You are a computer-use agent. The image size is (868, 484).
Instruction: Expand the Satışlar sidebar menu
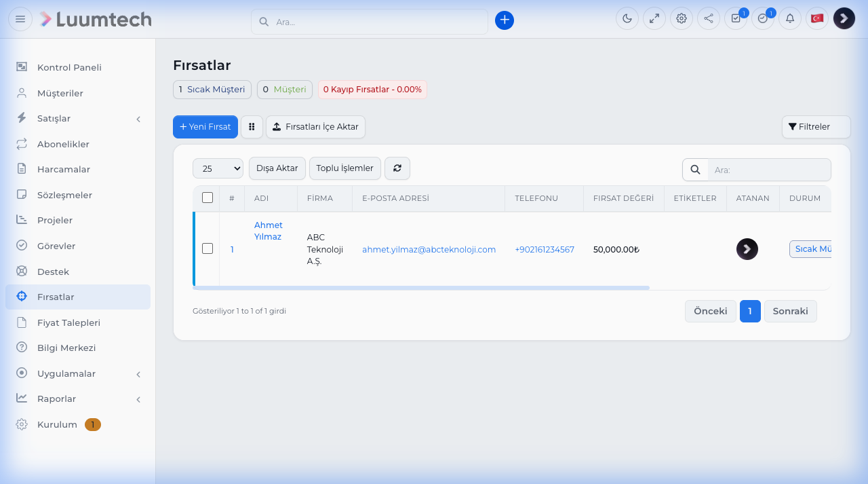[78, 119]
